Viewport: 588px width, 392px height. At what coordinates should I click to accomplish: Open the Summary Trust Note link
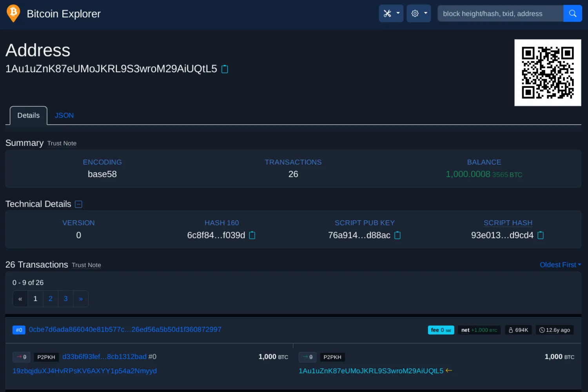(x=62, y=143)
